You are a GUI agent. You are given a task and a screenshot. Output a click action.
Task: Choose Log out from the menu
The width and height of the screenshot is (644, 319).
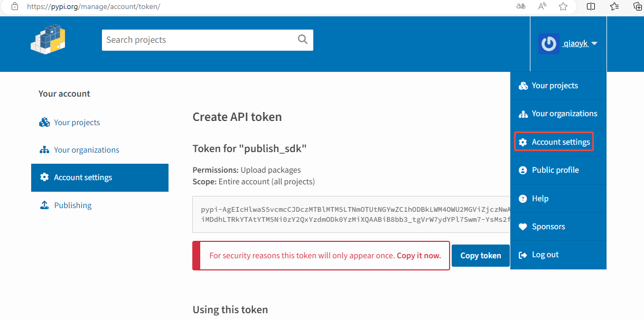(545, 255)
